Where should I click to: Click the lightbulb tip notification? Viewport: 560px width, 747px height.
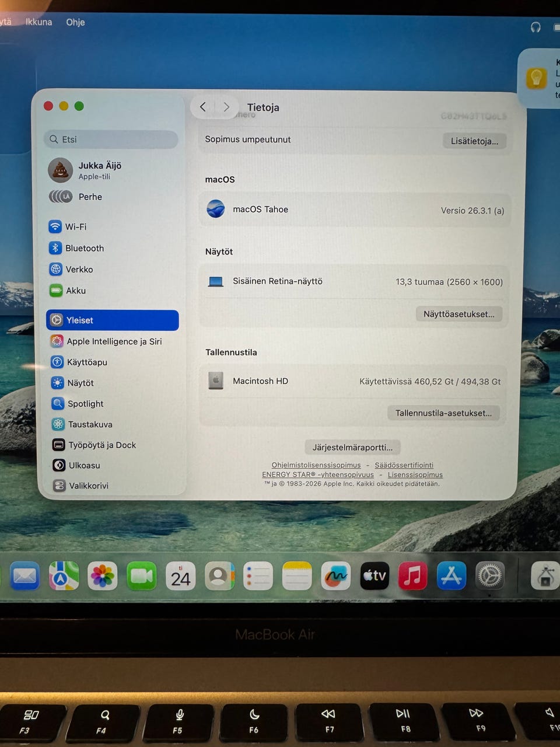pyautogui.click(x=539, y=78)
